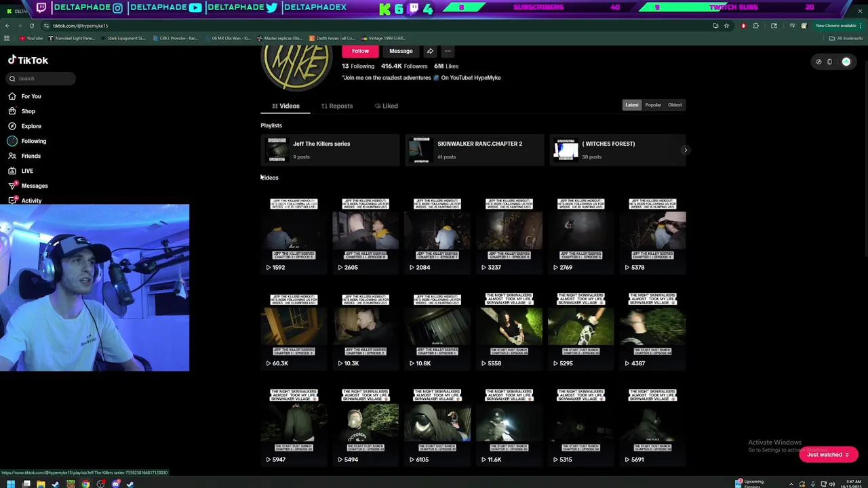Open the Shop section
This screenshot has width=868, height=488.
[22, 111]
